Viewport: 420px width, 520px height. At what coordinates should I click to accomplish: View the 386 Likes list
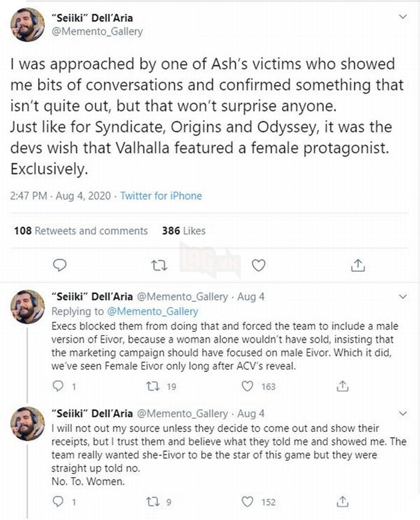184,231
